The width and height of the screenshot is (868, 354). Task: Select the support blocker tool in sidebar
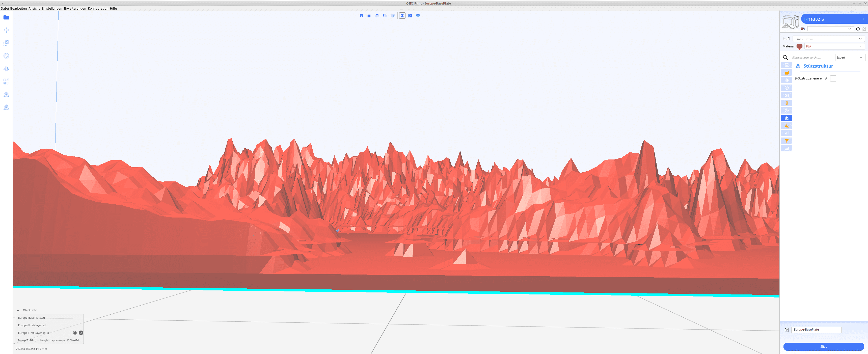coord(6,94)
